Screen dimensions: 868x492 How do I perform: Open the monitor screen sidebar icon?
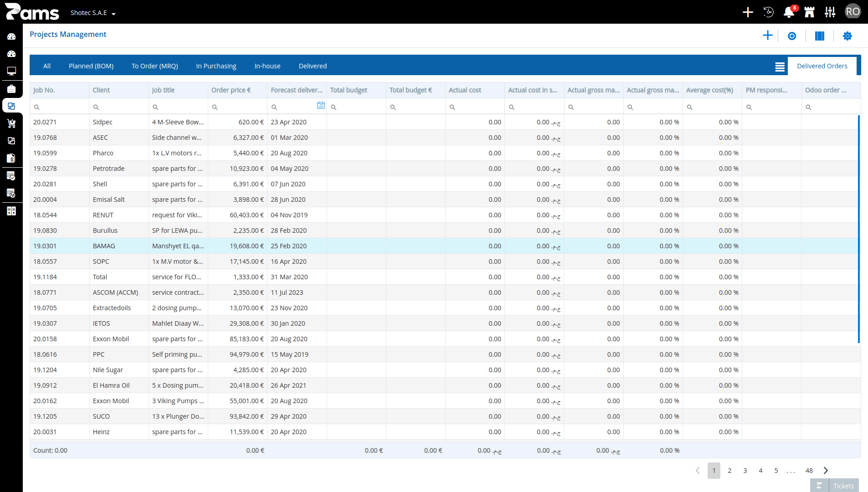coord(11,71)
